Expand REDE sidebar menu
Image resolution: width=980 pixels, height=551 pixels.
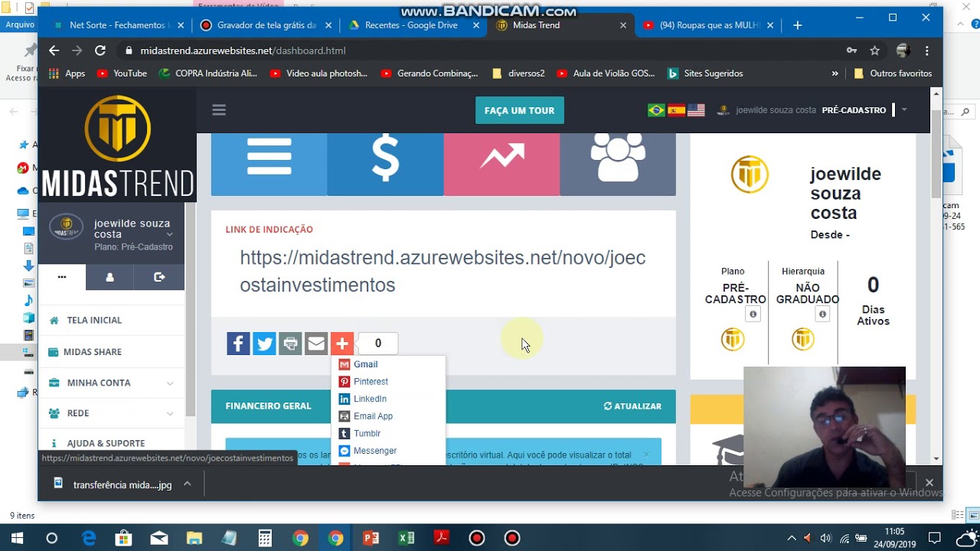click(x=111, y=413)
